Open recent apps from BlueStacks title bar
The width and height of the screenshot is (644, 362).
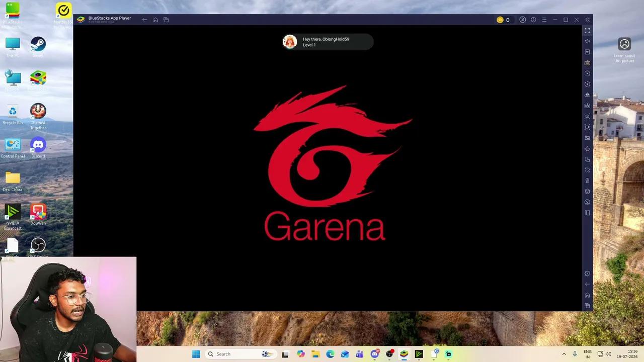[166, 20]
